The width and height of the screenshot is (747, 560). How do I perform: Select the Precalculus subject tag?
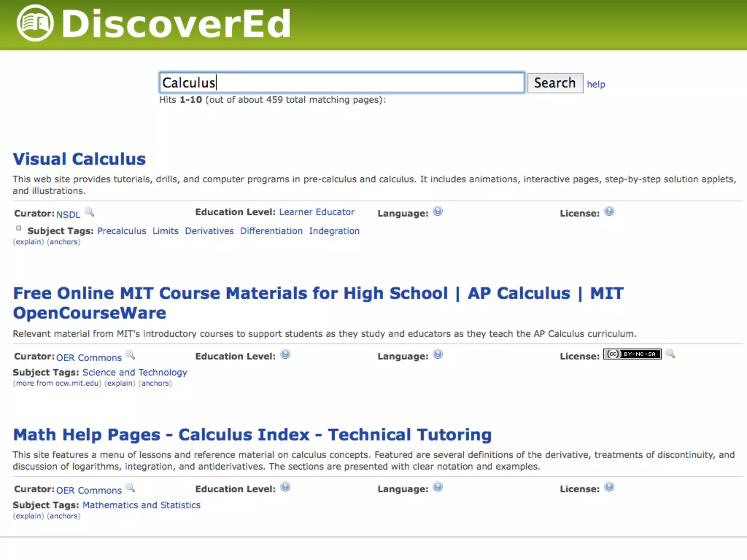tap(121, 231)
